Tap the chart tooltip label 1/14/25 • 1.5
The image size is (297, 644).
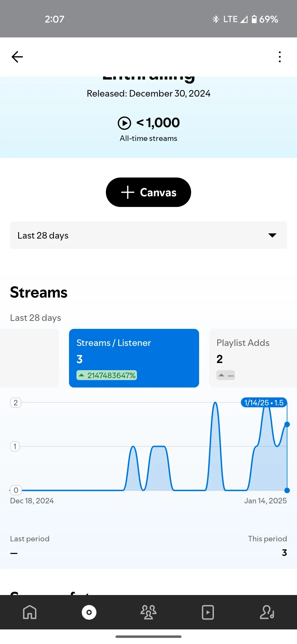tap(264, 403)
